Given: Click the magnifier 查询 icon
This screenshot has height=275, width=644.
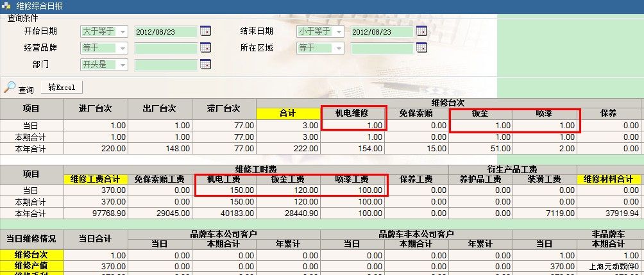Looking at the screenshot, I should [x=10, y=87].
